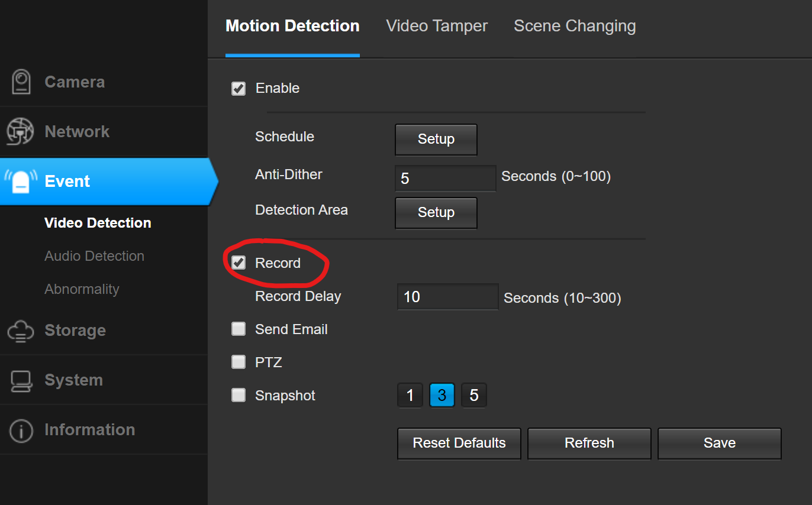Screen dimensions: 812x505
Task: Enable the Send Email checkbox
Action: coord(239,329)
